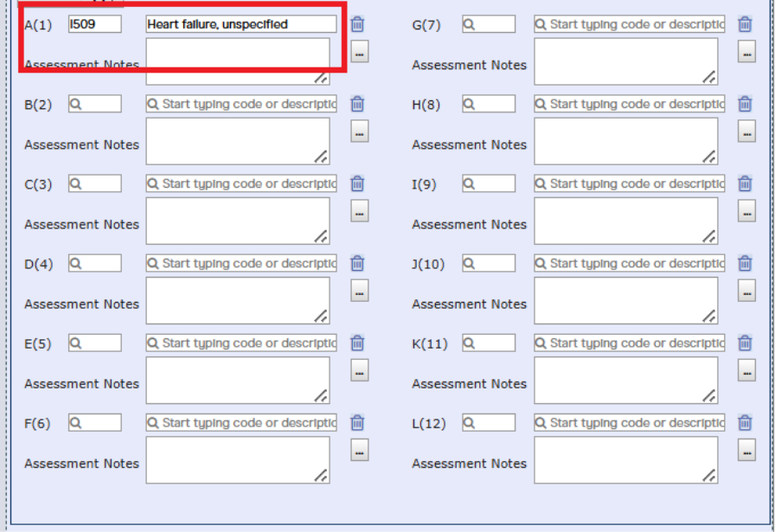Focus the I(9) code search box

[489, 183]
